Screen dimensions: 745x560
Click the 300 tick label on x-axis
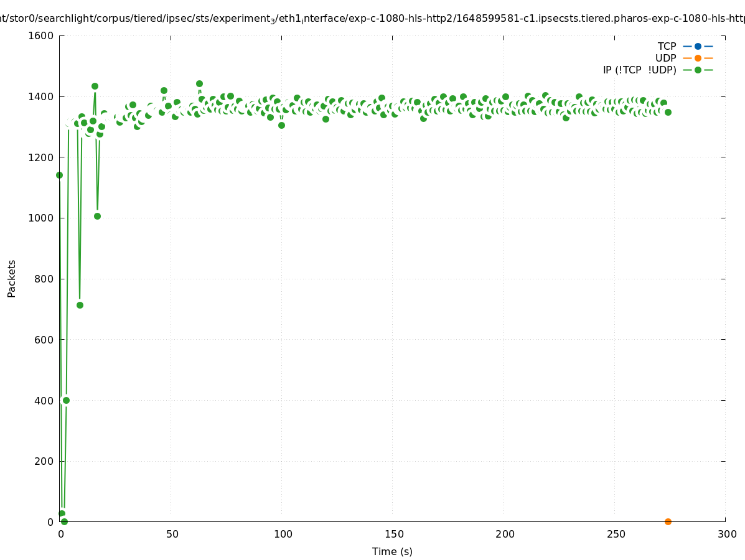(726, 534)
